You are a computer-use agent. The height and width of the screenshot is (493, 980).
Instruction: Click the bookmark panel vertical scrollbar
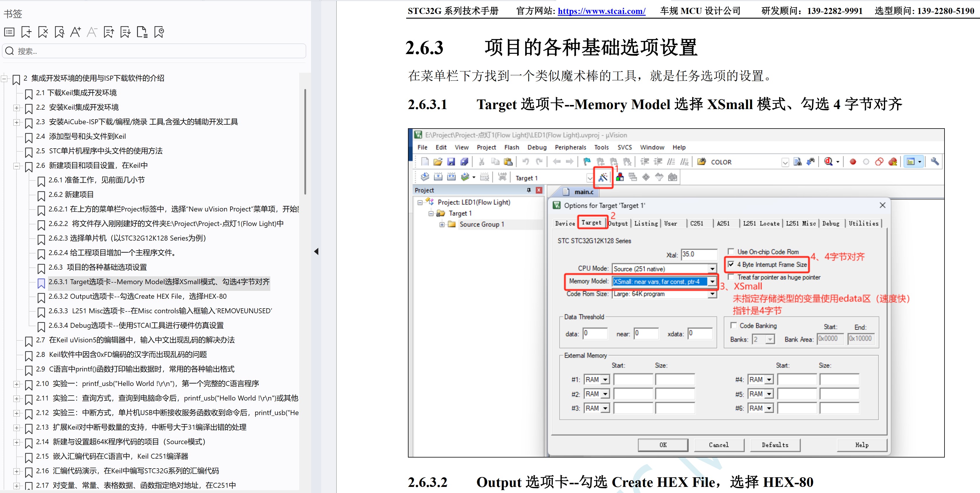tap(305, 142)
